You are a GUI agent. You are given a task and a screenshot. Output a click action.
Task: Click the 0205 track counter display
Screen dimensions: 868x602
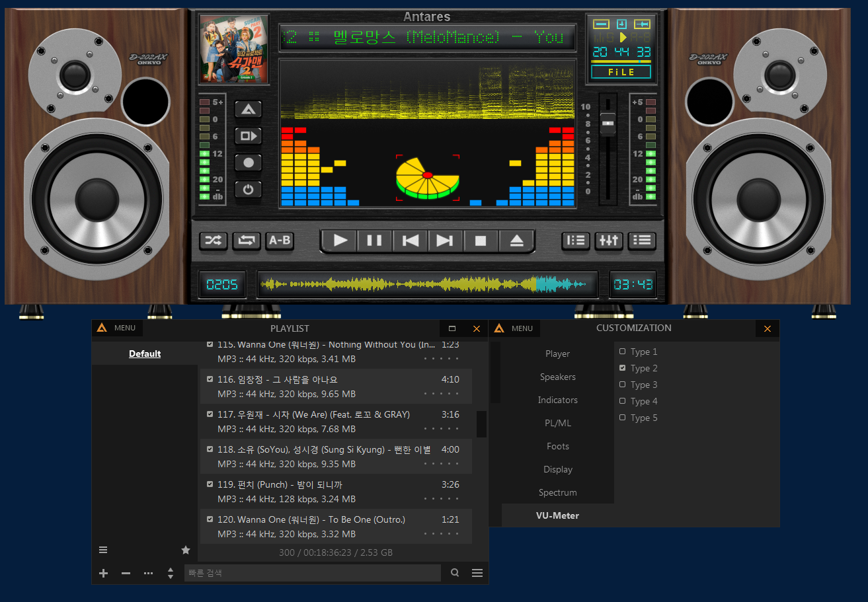point(222,285)
